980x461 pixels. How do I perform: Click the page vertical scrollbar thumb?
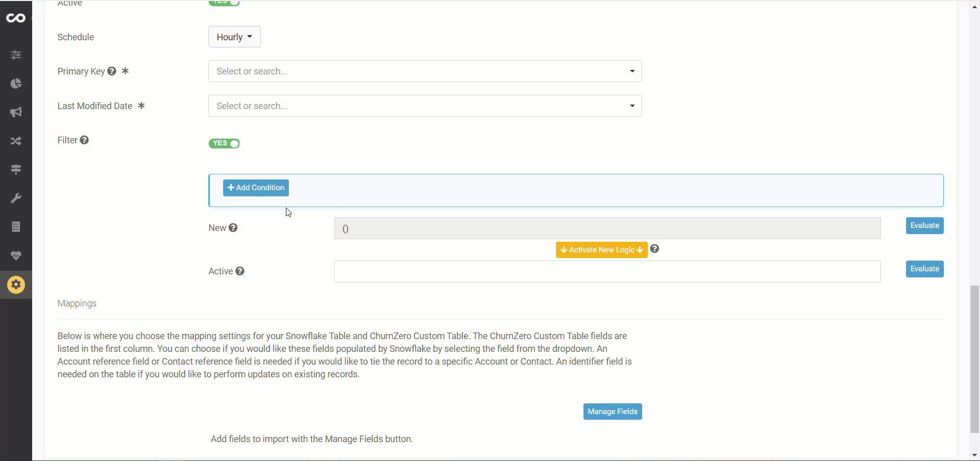pyautogui.click(x=974, y=359)
